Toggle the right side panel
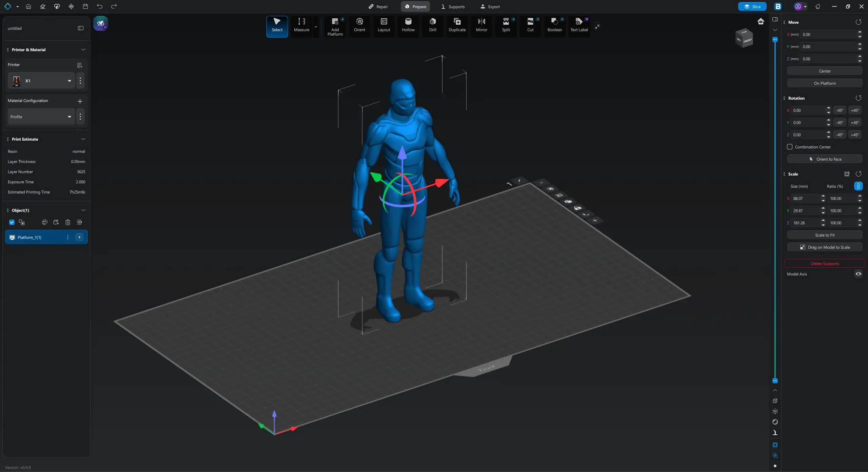Viewport: 868px width, 472px height. [x=775, y=19]
